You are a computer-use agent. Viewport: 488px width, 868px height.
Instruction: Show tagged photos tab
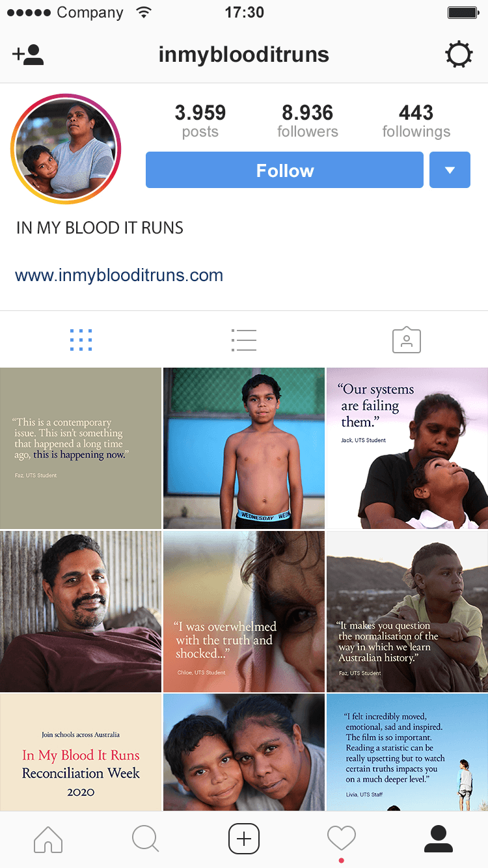point(407,340)
